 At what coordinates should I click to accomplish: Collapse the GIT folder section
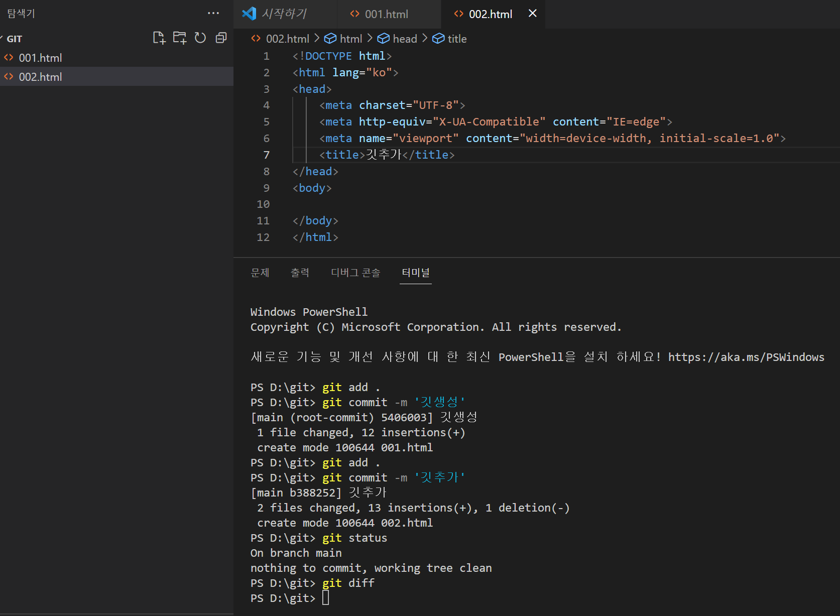click(14, 39)
